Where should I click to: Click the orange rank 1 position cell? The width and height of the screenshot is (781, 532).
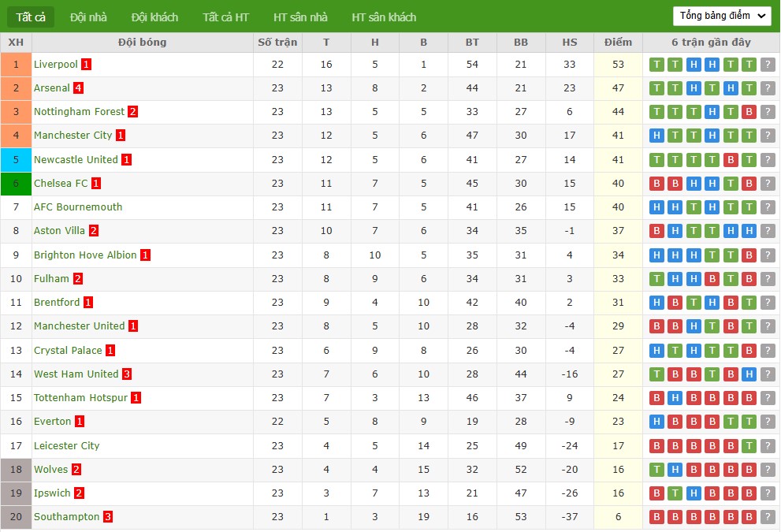[16, 65]
